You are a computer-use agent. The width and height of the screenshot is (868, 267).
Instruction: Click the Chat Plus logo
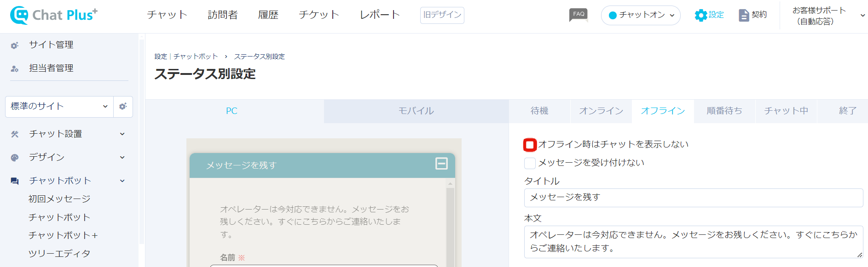click(x=54, y=15)
